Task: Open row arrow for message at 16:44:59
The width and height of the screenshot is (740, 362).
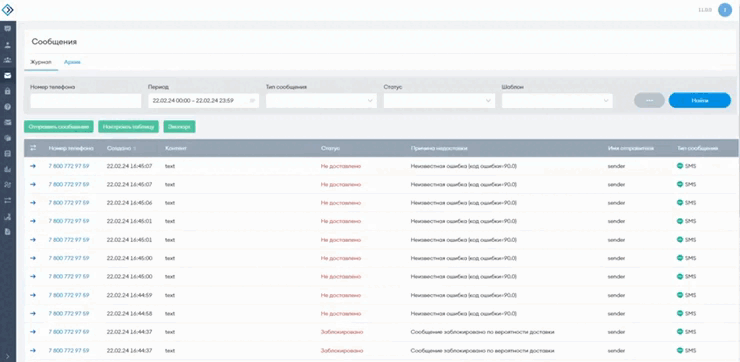Action: [x=33, y=295]
